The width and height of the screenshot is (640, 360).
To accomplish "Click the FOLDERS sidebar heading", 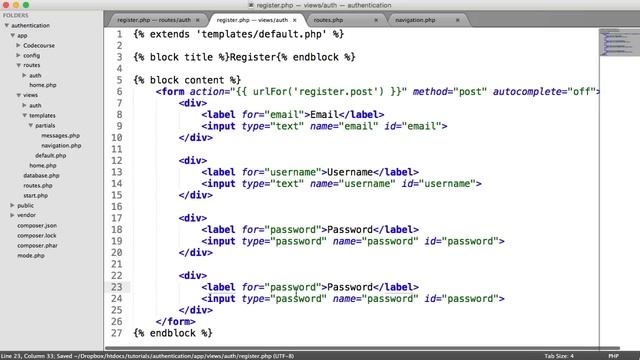I will click(16, 15).
